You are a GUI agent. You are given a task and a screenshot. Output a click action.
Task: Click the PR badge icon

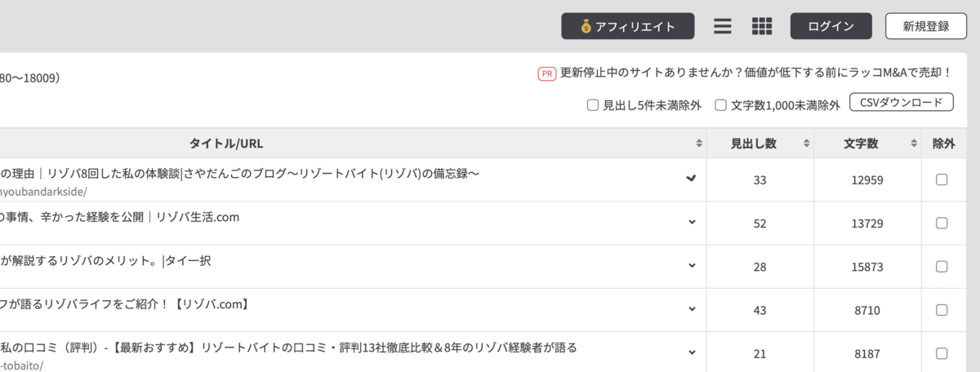(x=547, y=73)
